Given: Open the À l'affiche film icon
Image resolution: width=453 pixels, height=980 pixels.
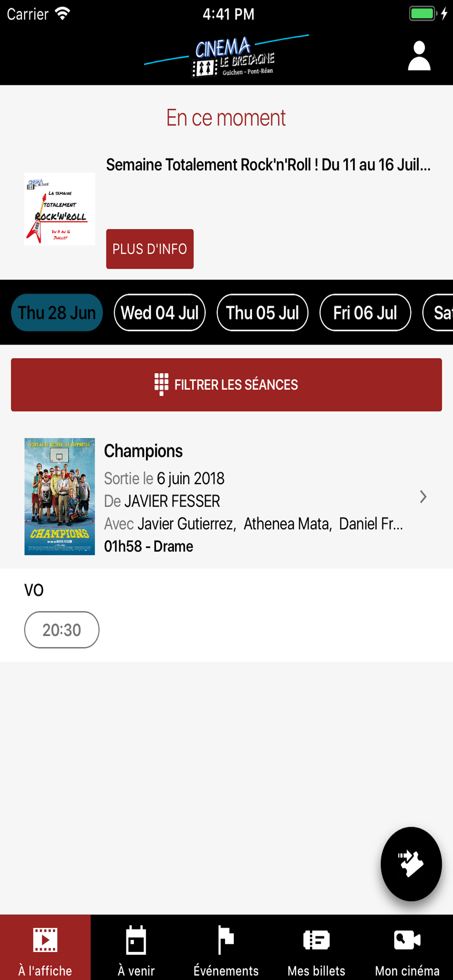Looking at the screenshot, I should pyautogui.click(x=45, y=940).
